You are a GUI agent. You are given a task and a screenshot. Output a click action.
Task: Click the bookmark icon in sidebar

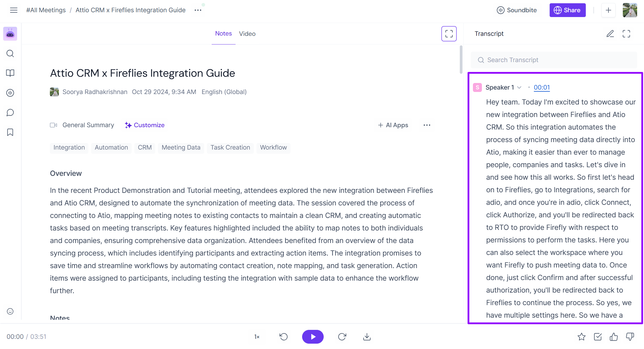10,132
